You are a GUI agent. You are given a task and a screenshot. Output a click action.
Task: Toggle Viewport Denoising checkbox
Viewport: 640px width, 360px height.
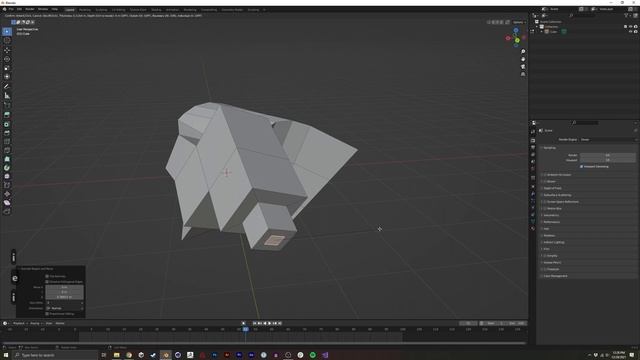(581, 167)
